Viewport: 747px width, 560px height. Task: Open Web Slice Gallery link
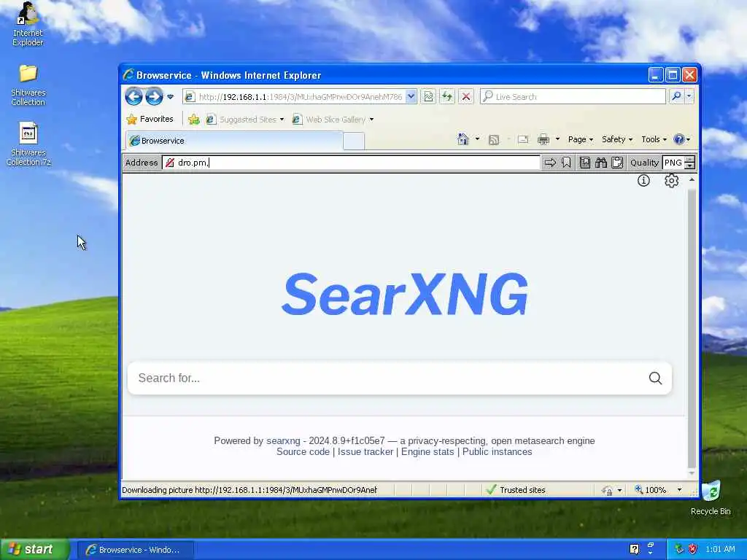(x=329, y=120)
